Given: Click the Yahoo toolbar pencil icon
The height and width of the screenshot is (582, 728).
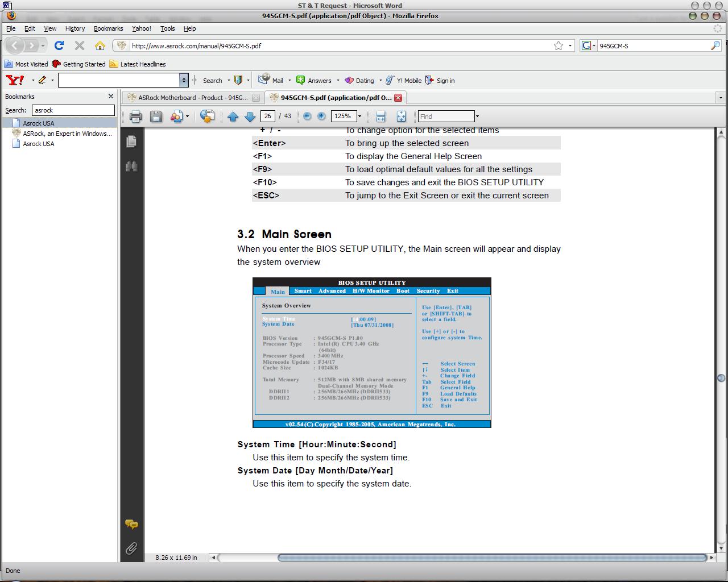Looking at the screenshot, I should click(x=42, y=80).
